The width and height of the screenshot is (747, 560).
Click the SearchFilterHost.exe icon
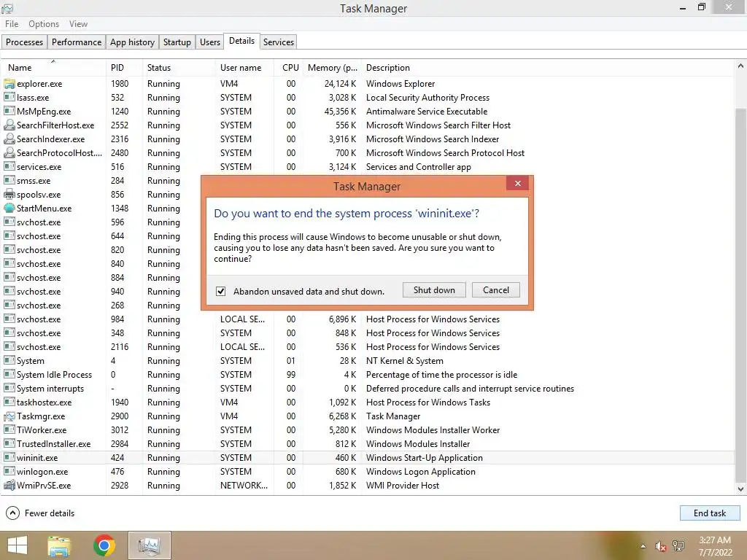[x=9, y=125]
